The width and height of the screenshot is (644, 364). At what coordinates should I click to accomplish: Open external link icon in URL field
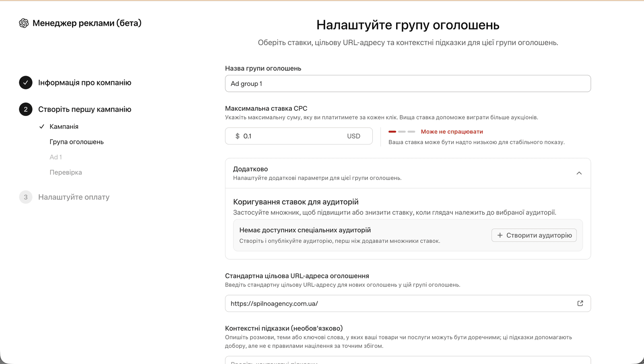click(580, 303)
